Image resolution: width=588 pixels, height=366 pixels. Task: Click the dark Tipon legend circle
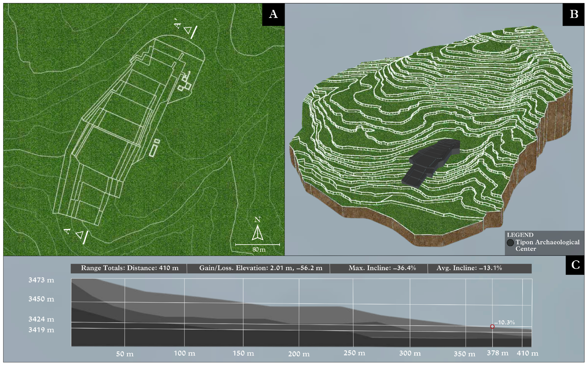[510, 242]
